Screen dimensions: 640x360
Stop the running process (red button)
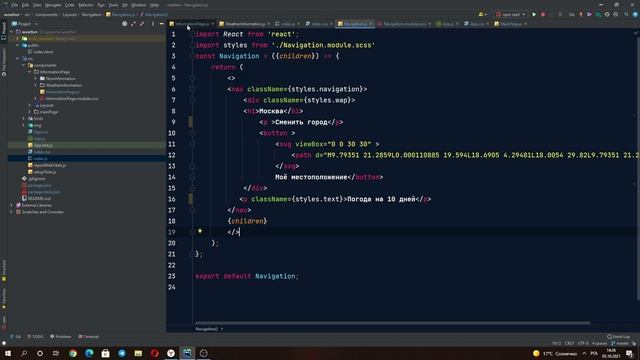pyautogui.click(x=543, y=14)
